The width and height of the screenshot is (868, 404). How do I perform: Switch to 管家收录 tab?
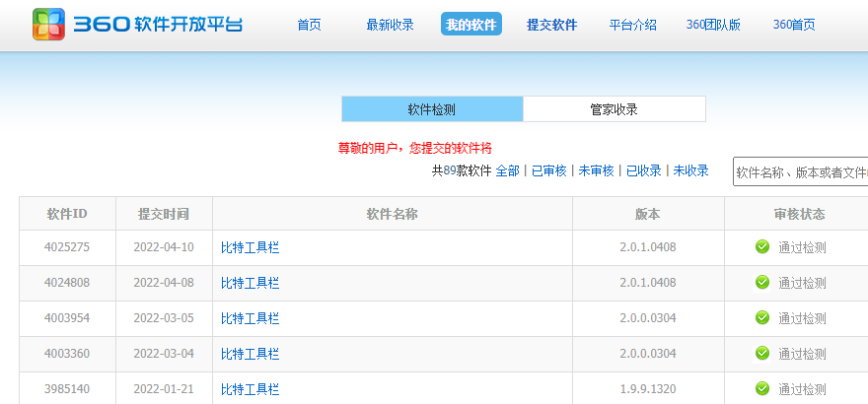[614, 108]
